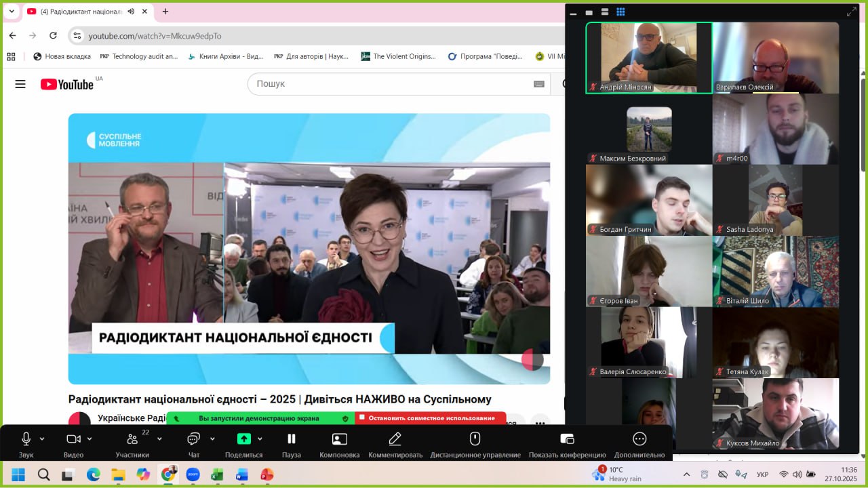868x488 pixels.
Task: Toggle the Zoom camera (Видео) button
Action: pos(73,439)
